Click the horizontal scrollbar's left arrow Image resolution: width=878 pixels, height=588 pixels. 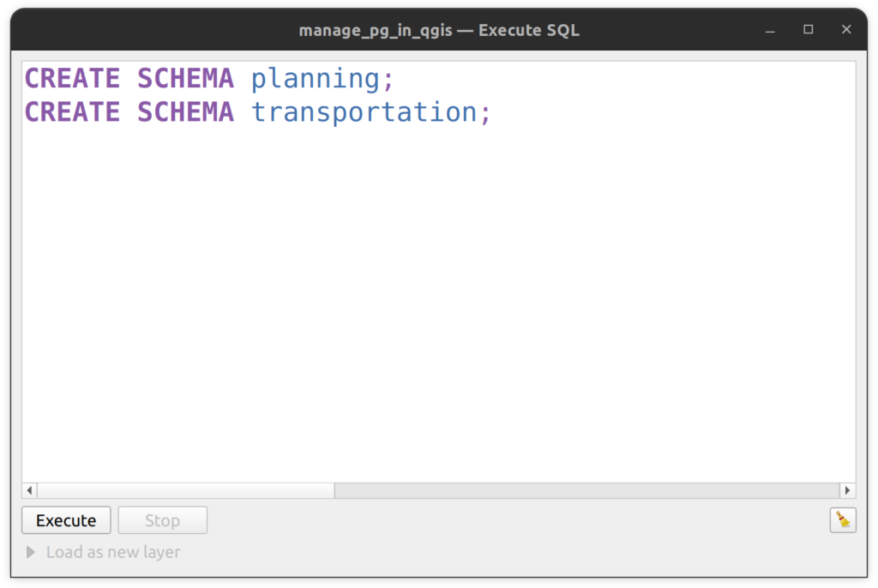(29, 490)
